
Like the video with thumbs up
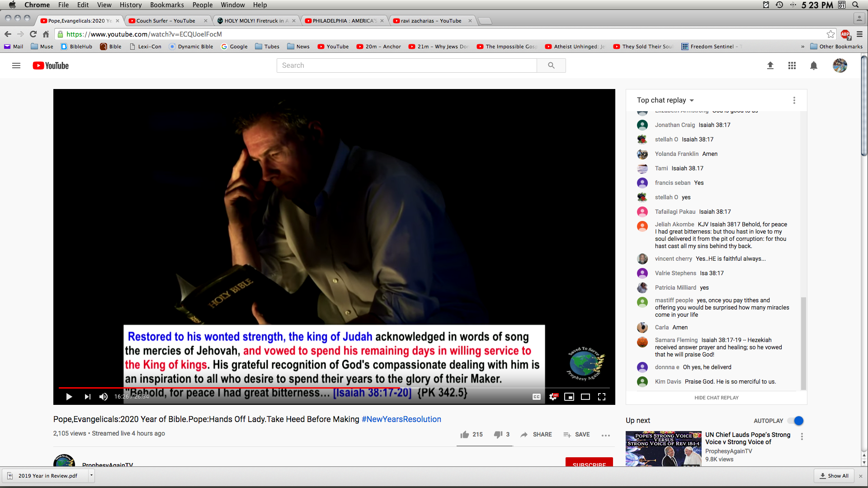[465, 434]
